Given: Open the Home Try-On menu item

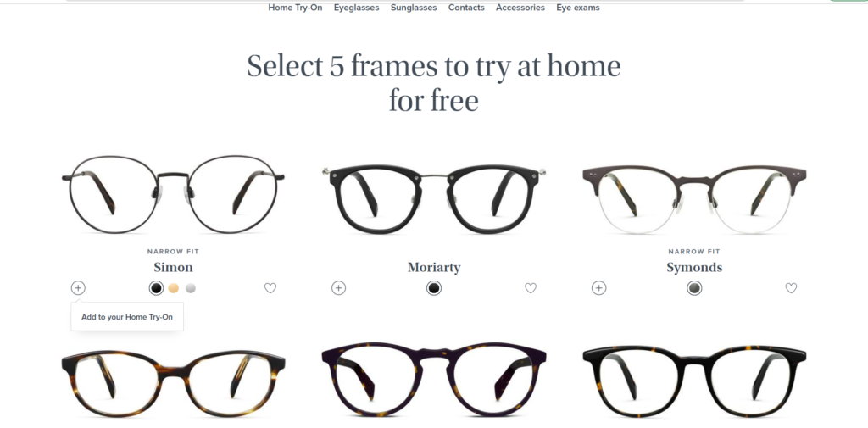Looking at the screenshot, I should click(x=295, y=8).
